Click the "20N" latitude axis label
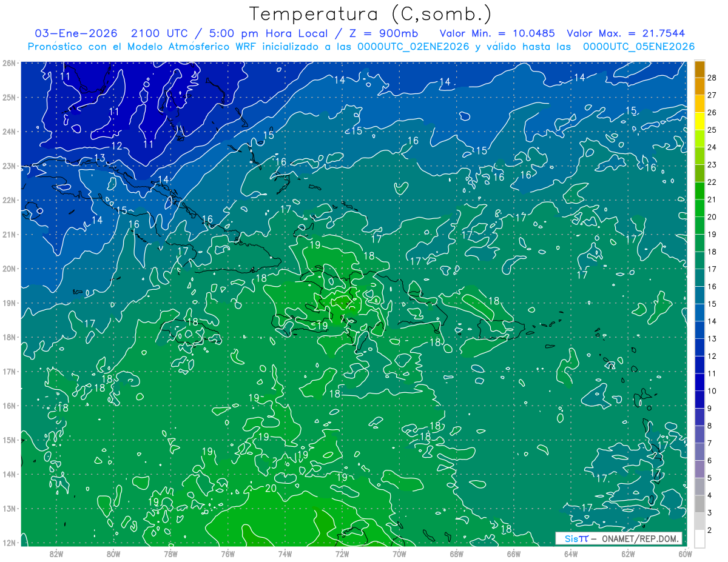The width and height of the screenshot is (728, 562). (x=9, y=269)
